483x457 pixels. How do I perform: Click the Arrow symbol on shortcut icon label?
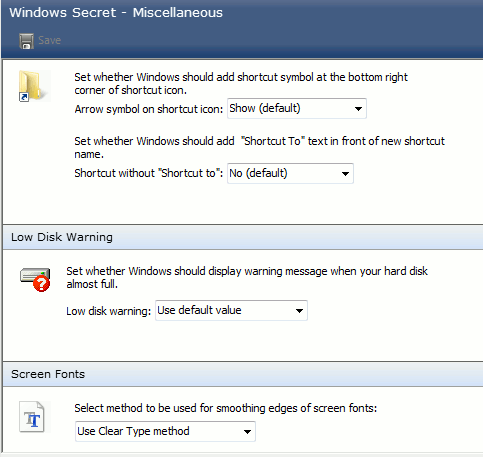149,109
